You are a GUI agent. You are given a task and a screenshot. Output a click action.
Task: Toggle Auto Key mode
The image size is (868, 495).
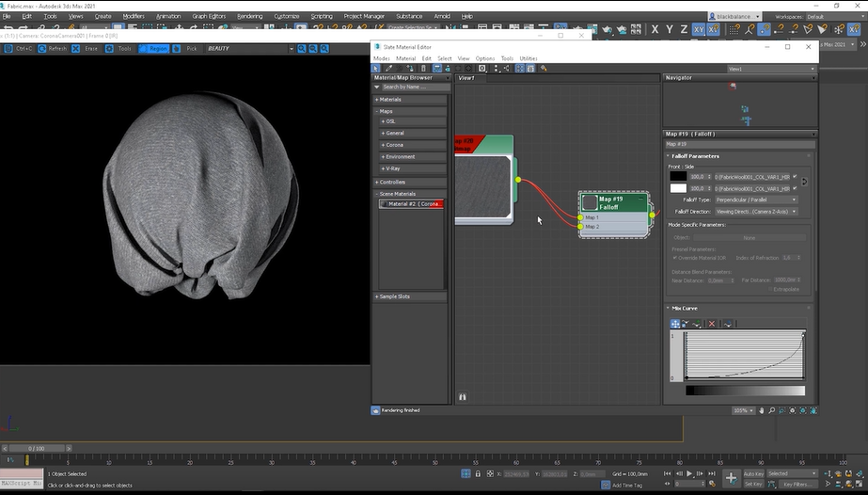click(x=753, y=473)
